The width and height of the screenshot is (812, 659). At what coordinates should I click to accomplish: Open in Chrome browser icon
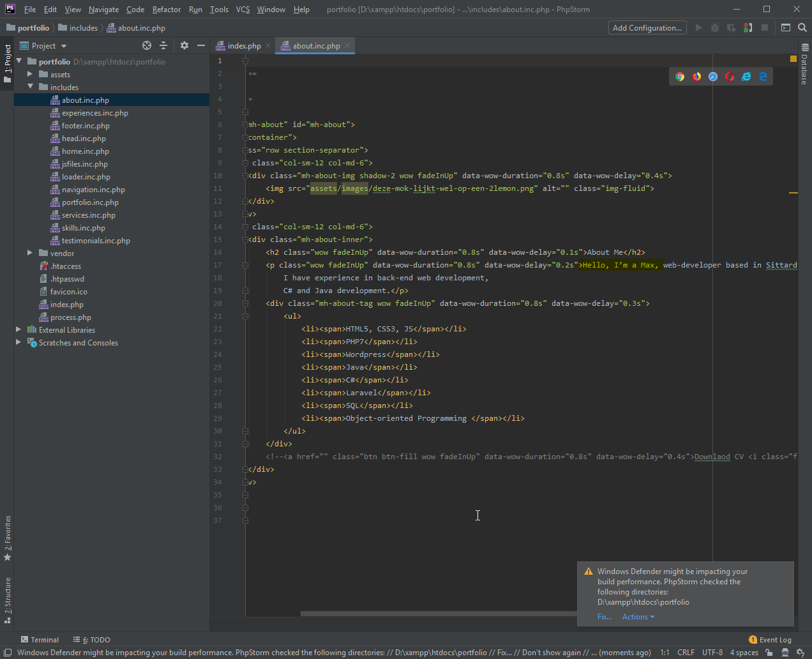click(x=680, y=77)
